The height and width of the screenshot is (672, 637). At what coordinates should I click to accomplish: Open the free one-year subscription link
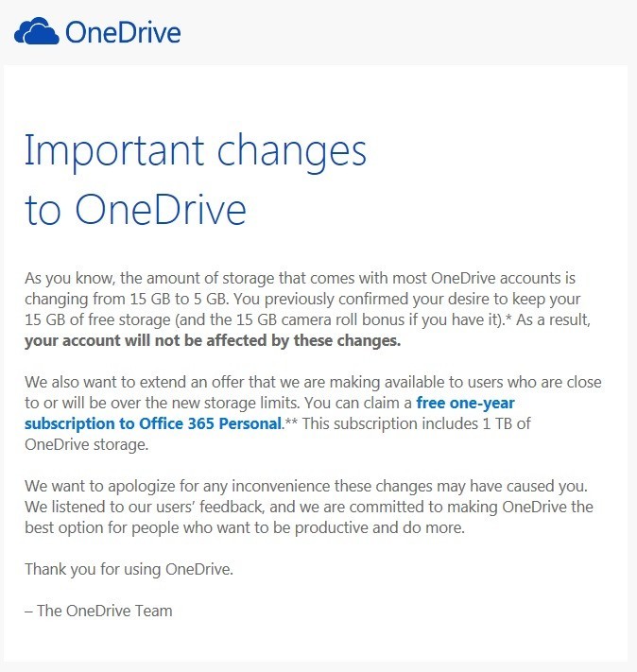click(x=465, y=403)
